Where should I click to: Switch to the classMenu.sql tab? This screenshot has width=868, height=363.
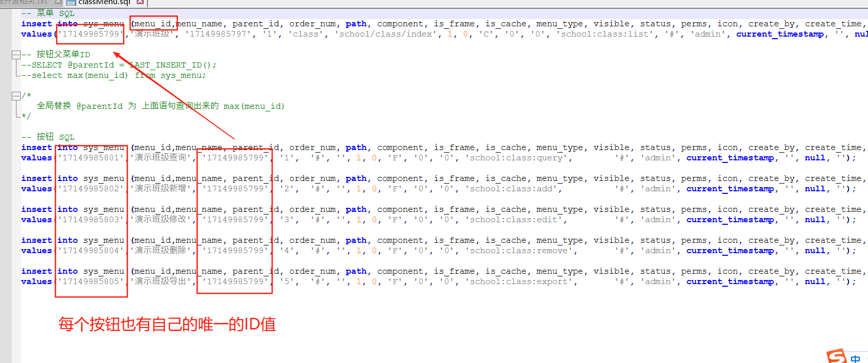click(x=106, y=3)
